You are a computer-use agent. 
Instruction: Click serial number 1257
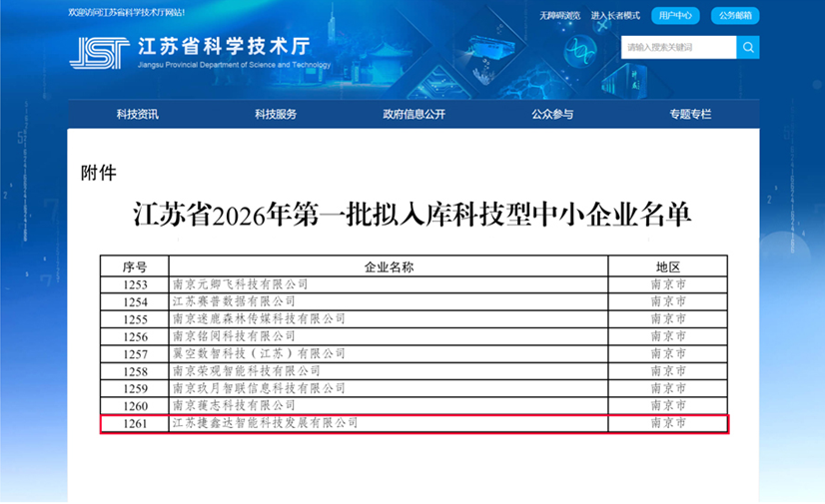pos(135,354)
